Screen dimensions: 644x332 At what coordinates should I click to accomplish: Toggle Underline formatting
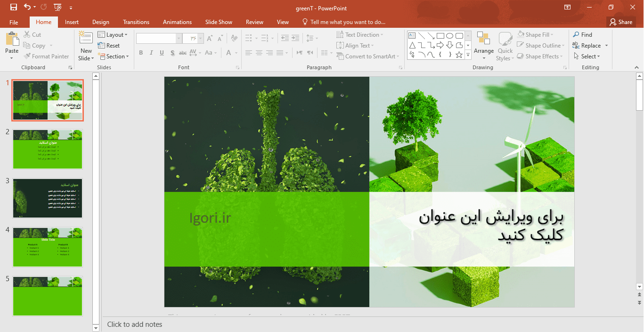click(x=162, y=53)
